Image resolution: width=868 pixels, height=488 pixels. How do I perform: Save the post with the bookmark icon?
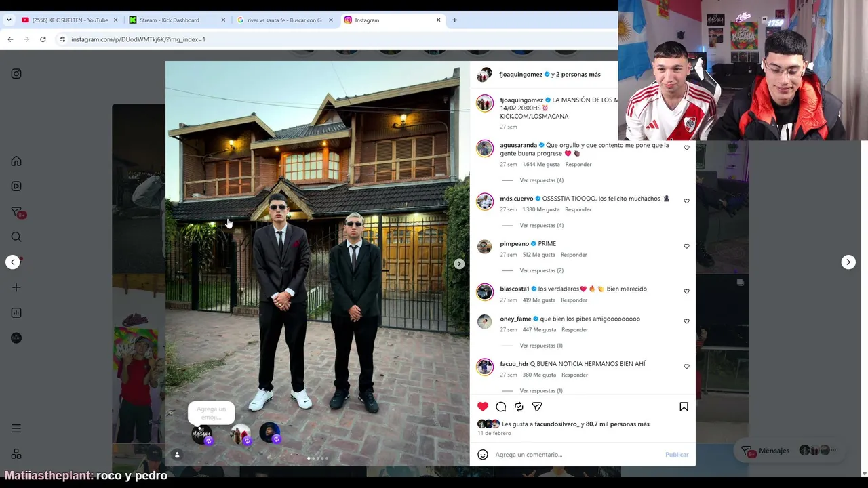pyautogui.click(x=684, y=407)
